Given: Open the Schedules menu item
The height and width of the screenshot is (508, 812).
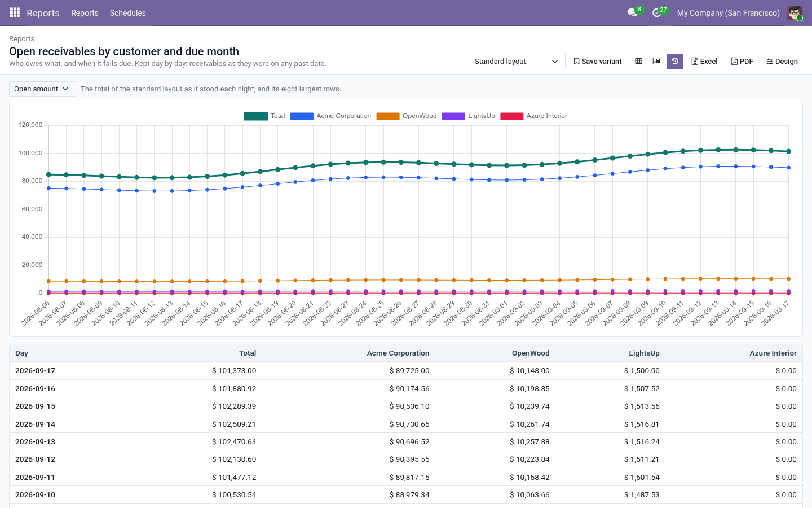Looking at the screenshot, I should click(127, 12).
